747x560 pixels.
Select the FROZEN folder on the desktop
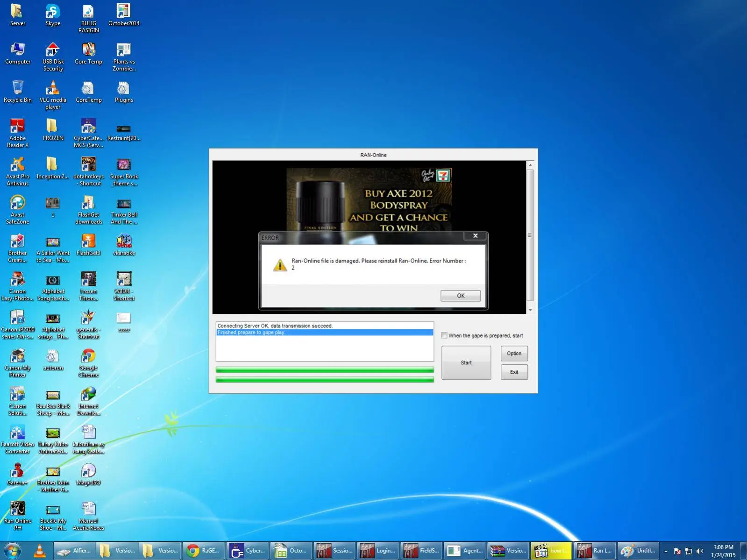(53, 129)
